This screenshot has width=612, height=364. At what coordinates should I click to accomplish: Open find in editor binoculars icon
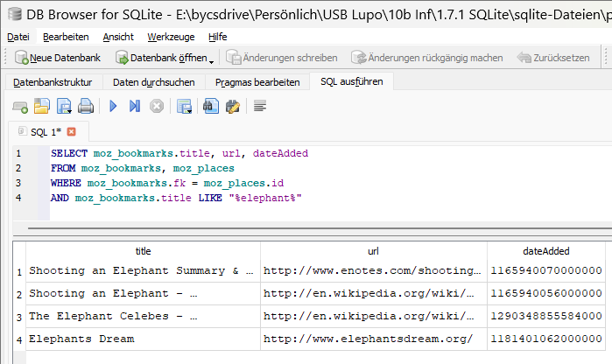pos(211,106)
